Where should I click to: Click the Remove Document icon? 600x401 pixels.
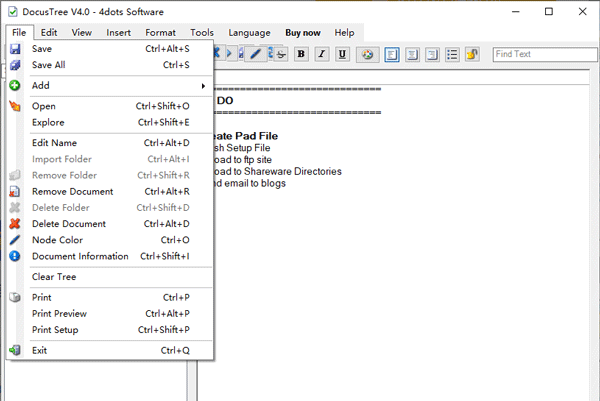point(15,191)
